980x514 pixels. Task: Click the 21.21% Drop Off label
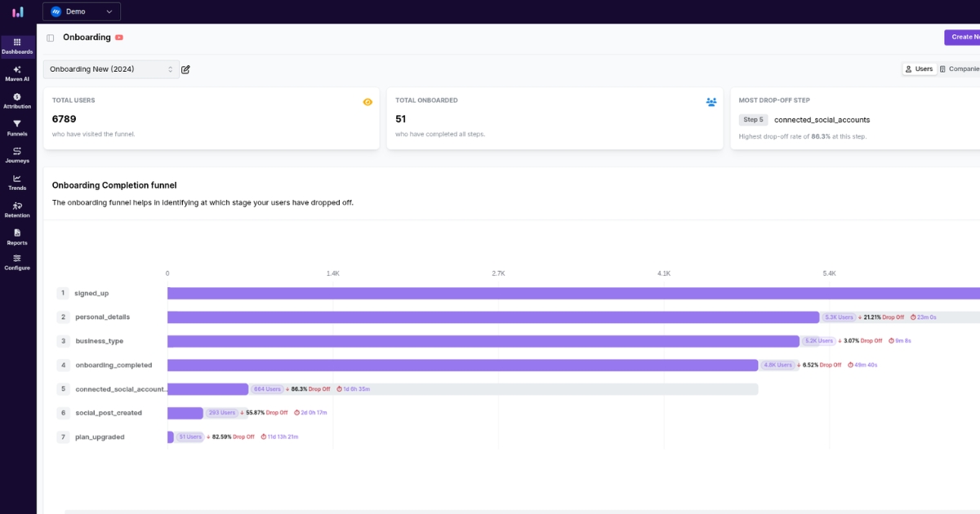tap(880, 317)
